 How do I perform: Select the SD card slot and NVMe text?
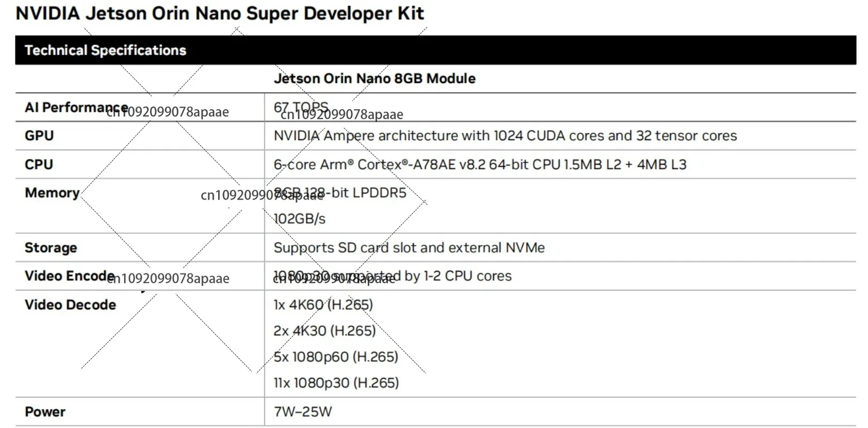click(409, 248)
